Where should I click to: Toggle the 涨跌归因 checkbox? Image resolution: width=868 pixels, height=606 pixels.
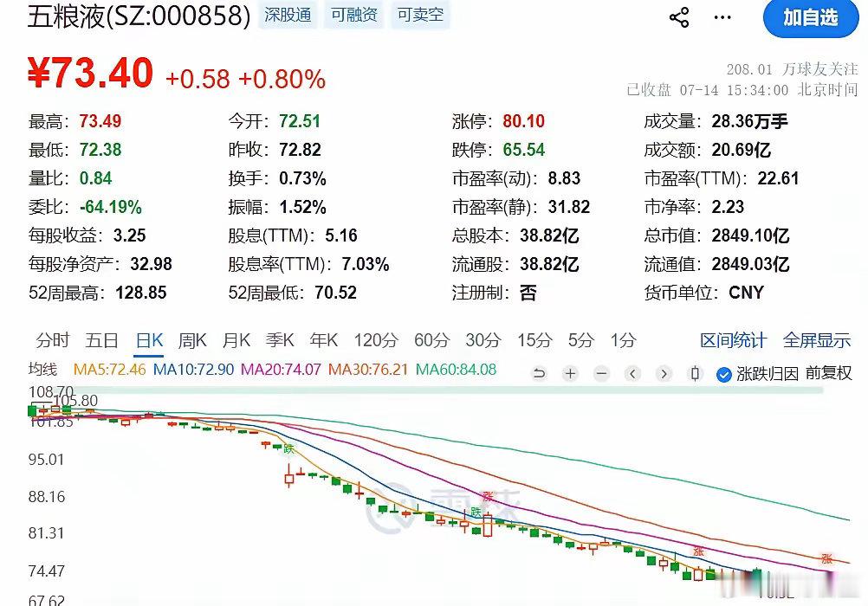point(723,375)
